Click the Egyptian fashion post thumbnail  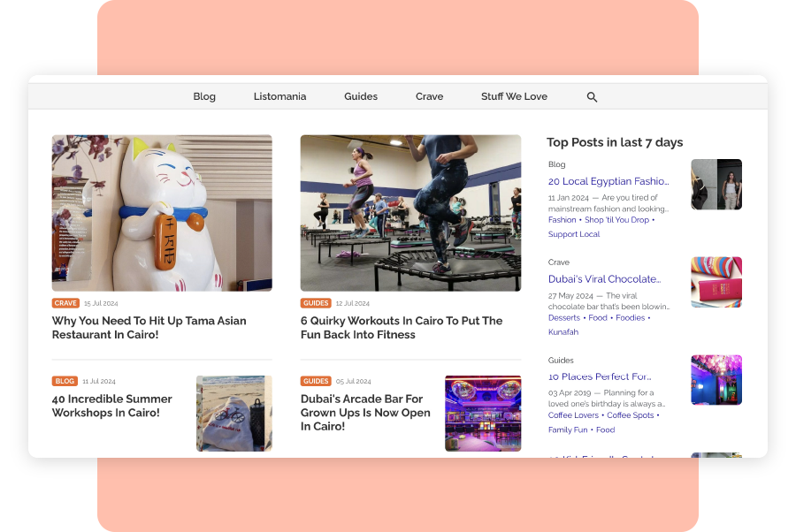(716, 184)
